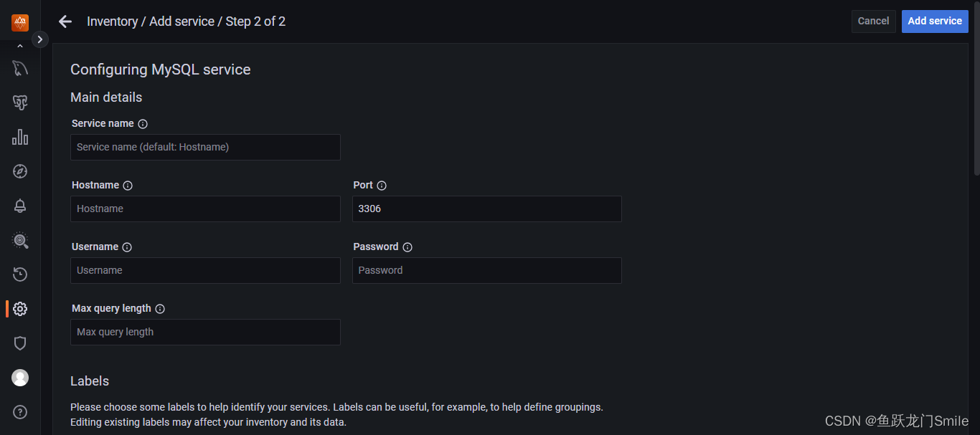Image resolution: width=980 pixels, height=435 pixels.
Task: Expand the sidebar with the chevron toggle
Action: click(39, 39)
